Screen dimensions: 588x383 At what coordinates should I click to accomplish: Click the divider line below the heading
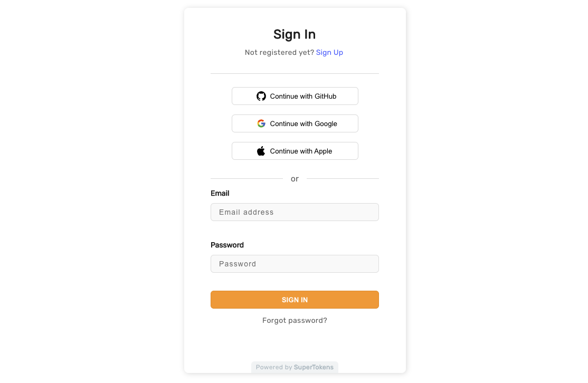[x=295, y=73]
